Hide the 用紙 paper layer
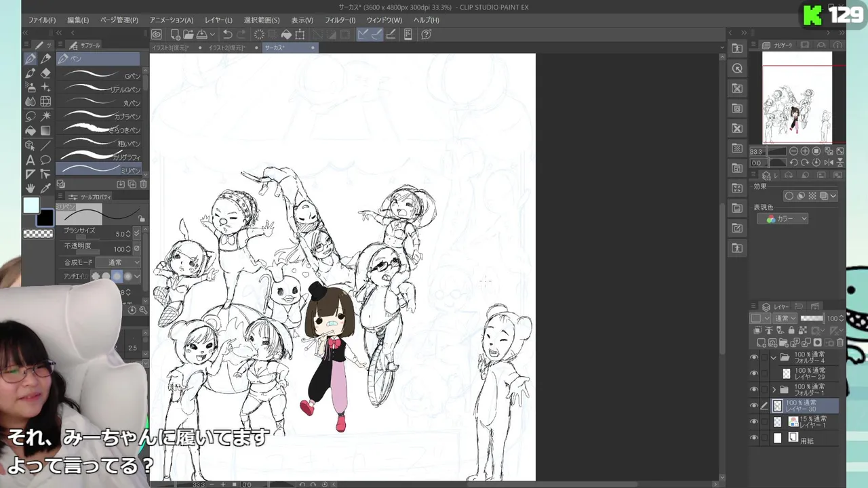 pos(754,438)
